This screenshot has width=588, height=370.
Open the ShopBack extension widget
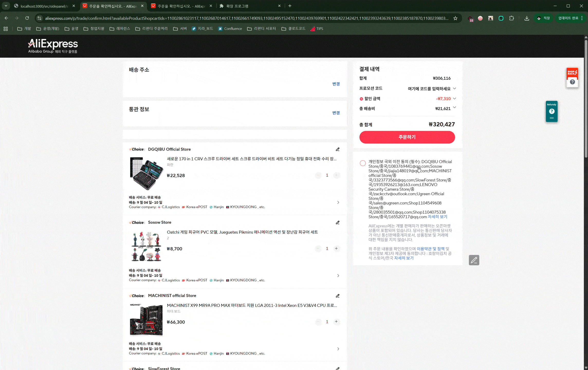coord(572,73)
